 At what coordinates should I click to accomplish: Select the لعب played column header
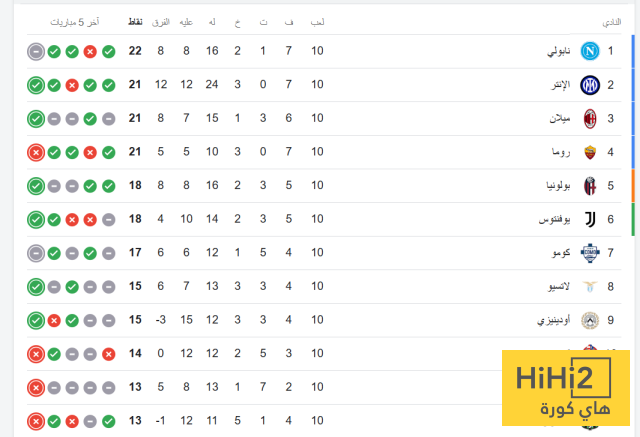click(318, 21)
